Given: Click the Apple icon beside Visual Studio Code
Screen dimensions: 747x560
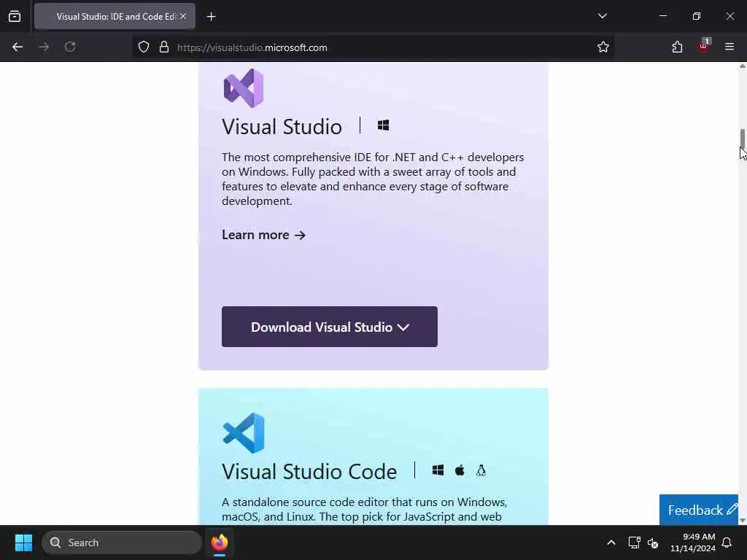Looking at the screenshot, I should point(460,470).
